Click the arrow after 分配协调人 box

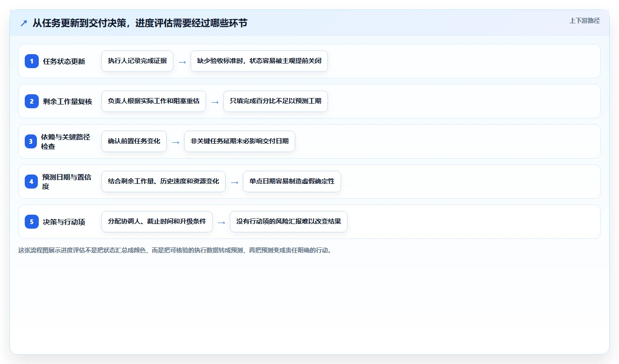pyautogui.click(x=221, y=222)
